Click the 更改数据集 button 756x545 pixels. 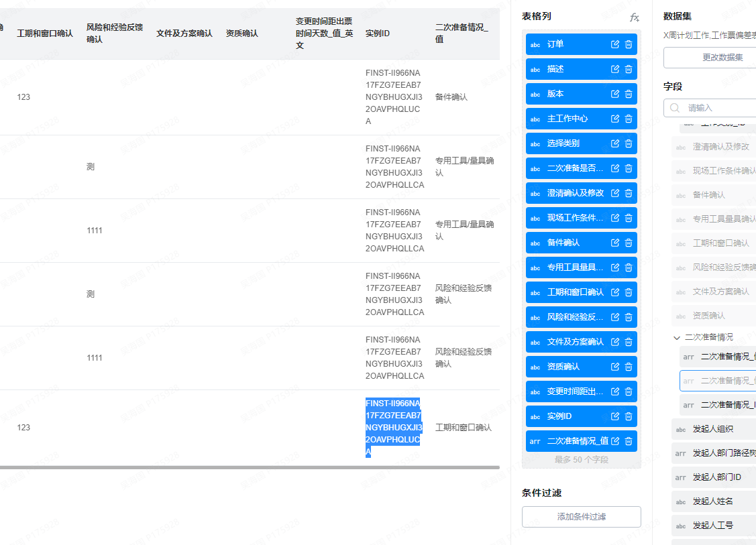[x=709, y=58]
